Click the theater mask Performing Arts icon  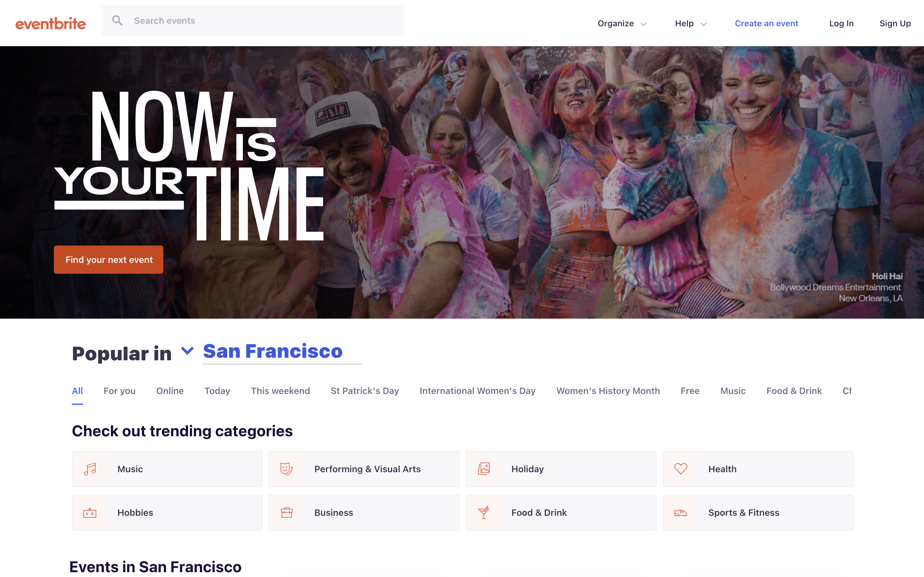click(287, 469)
